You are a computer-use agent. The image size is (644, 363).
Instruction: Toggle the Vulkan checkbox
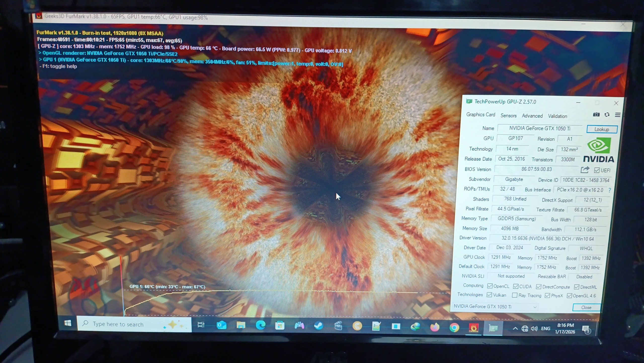[x=489, y=295]
